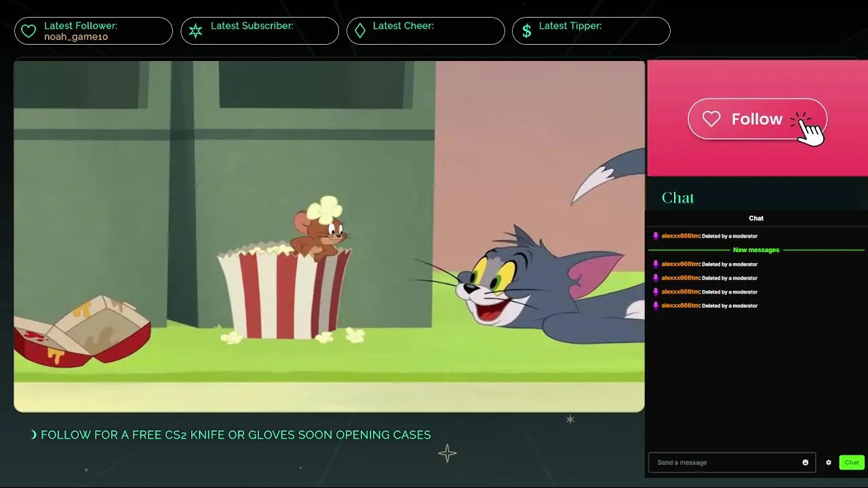868x488 pixels.
Task: Click the alexxx666tm username above New messages
Action: click(680, 236)
